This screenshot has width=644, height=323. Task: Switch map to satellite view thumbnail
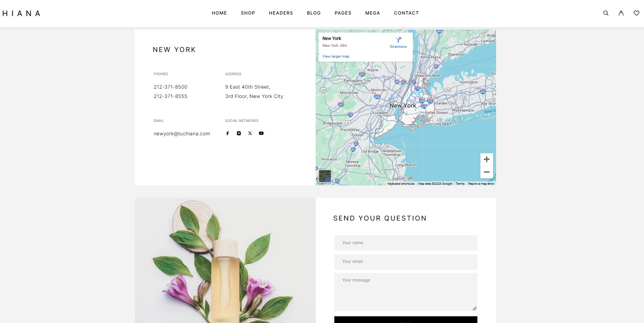tap(325, 176)
